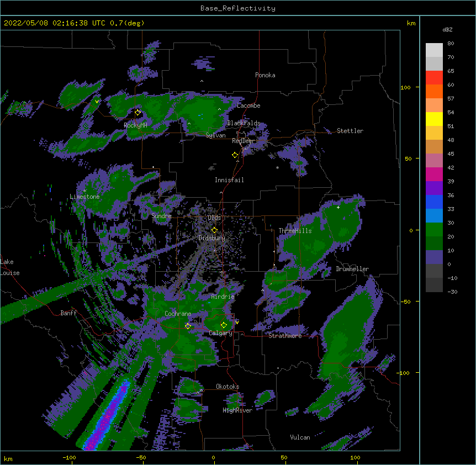This screenshot has height=465, width=476.
Task: Select the magenta 42 dBZ legend swatch
Action: (434, 174)
